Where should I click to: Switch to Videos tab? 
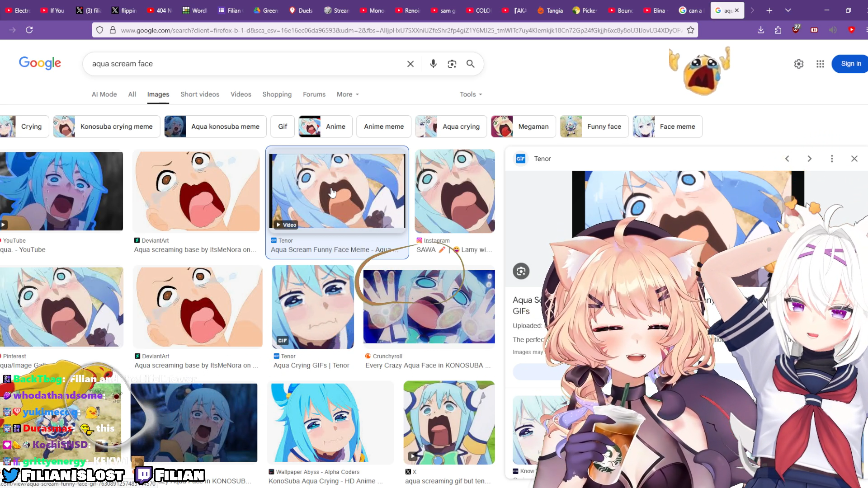241,94
